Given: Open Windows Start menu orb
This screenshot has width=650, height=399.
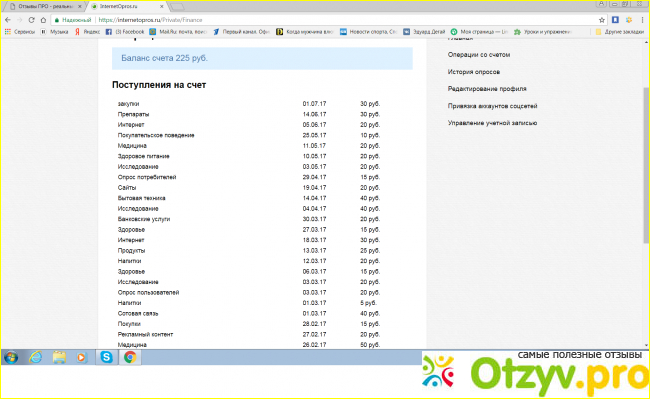Looking at the screenshot, I should (11, 357).
